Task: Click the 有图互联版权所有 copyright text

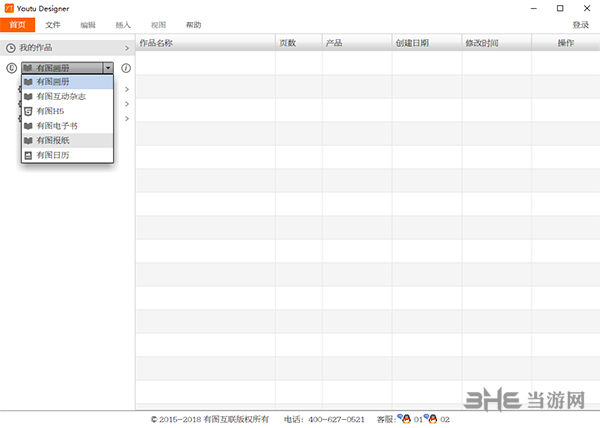Action: coord(236,420)
